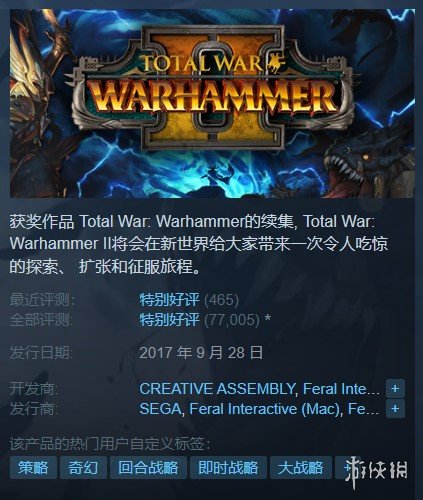Click the recent review count (465)

[221, 300]
